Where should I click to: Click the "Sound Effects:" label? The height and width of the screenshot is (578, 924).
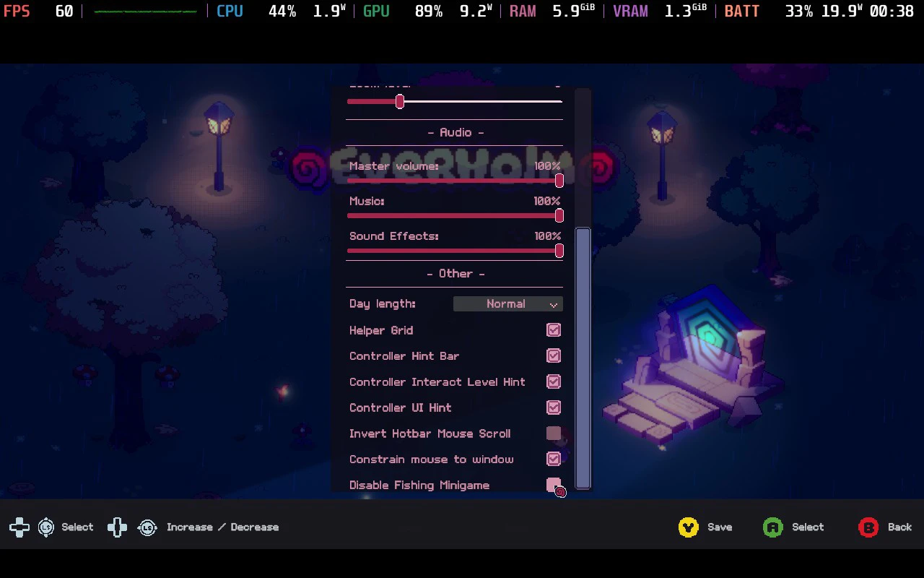[394, 236]
